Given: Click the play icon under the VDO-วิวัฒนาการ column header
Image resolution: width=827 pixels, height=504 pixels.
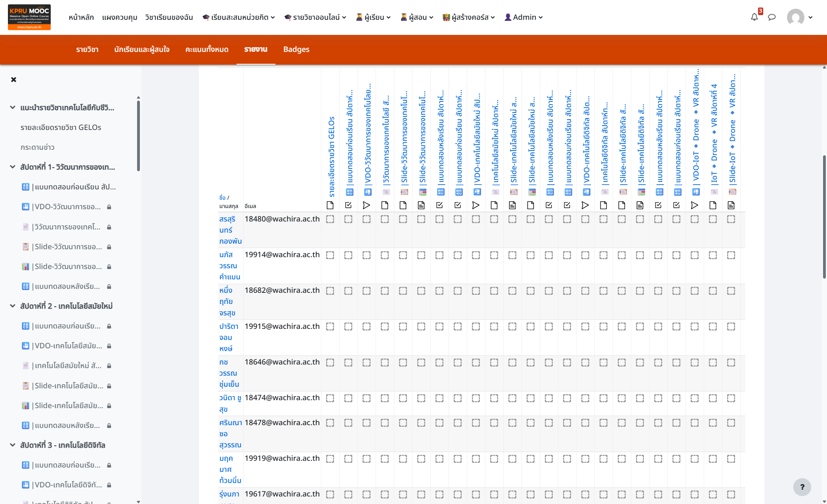Looking at the screenshot, I should click(x=366, y=205).
